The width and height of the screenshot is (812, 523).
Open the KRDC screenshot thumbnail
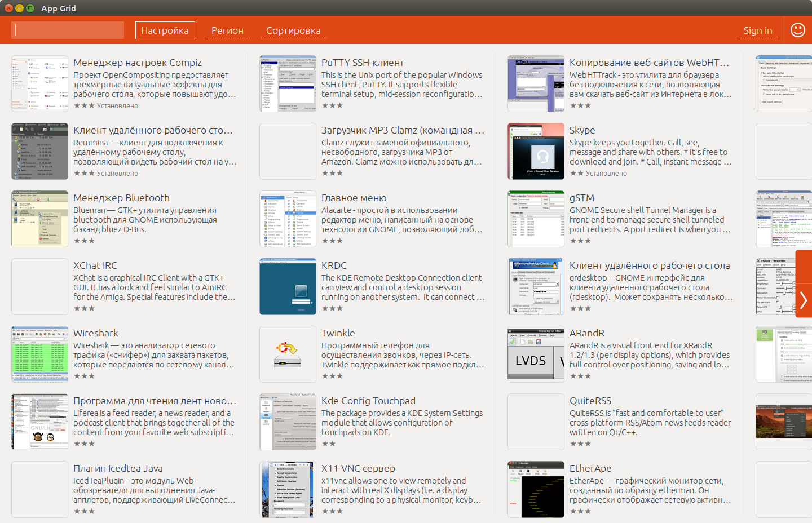click(288, 286)
